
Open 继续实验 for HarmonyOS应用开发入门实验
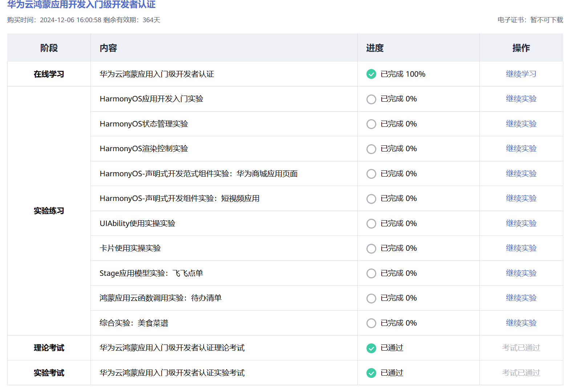tap(521, 98)
